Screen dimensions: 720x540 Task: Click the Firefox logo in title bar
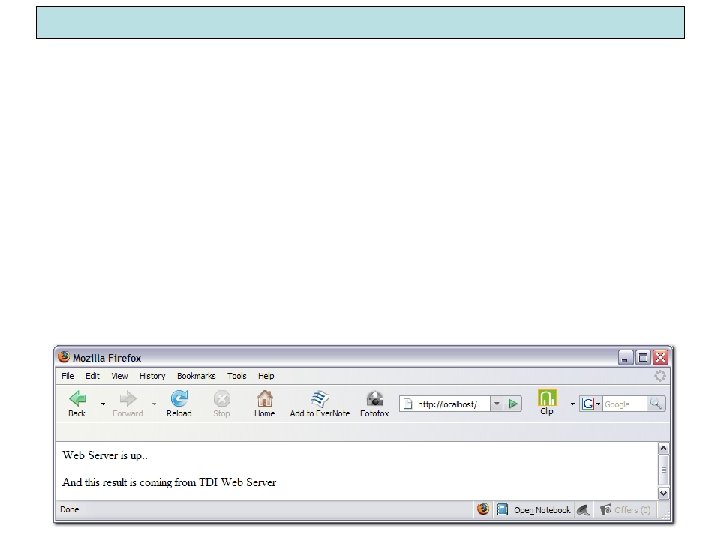(x=64, y=357)
